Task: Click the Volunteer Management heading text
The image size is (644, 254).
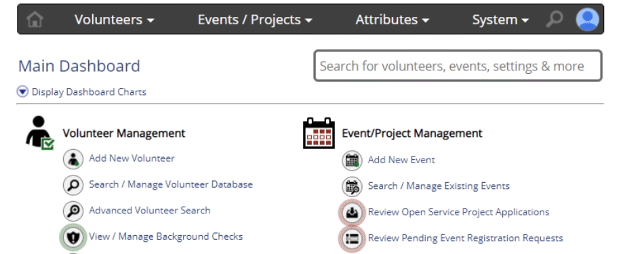Action: (124, 133)
